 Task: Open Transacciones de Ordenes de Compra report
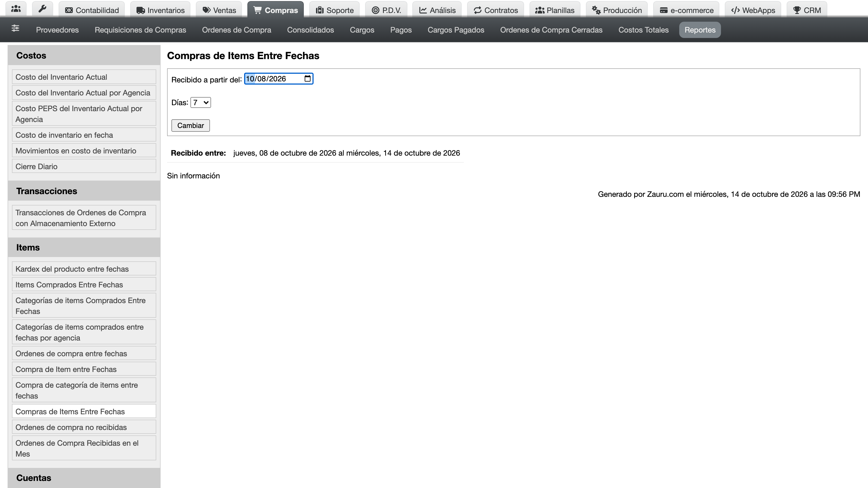(x=84, y=217)
